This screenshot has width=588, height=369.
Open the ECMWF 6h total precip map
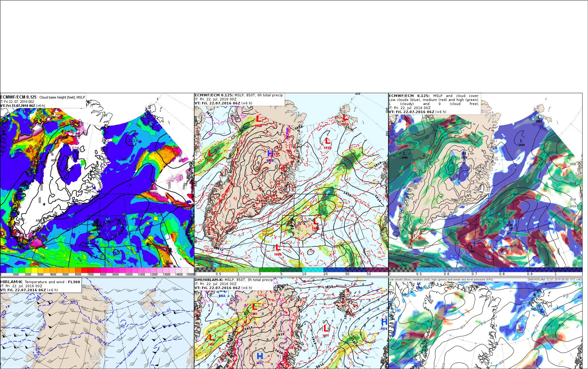pos(291,185)
